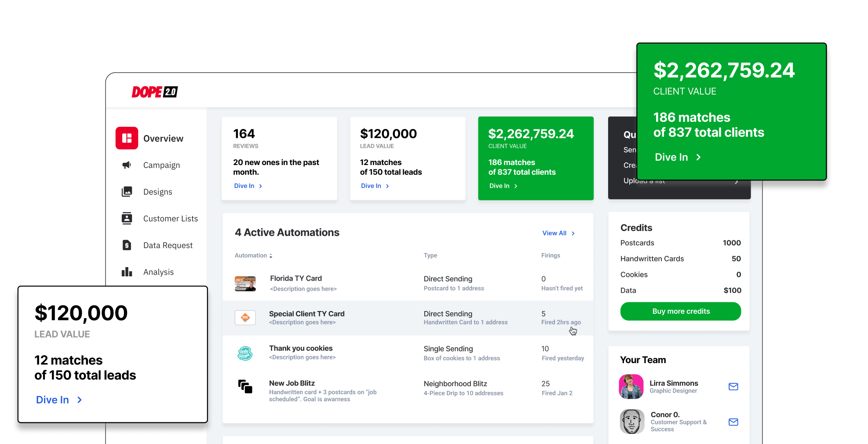Click the Firings column header
This screenshot has width=868, height=444.
(x=551, y=256)
